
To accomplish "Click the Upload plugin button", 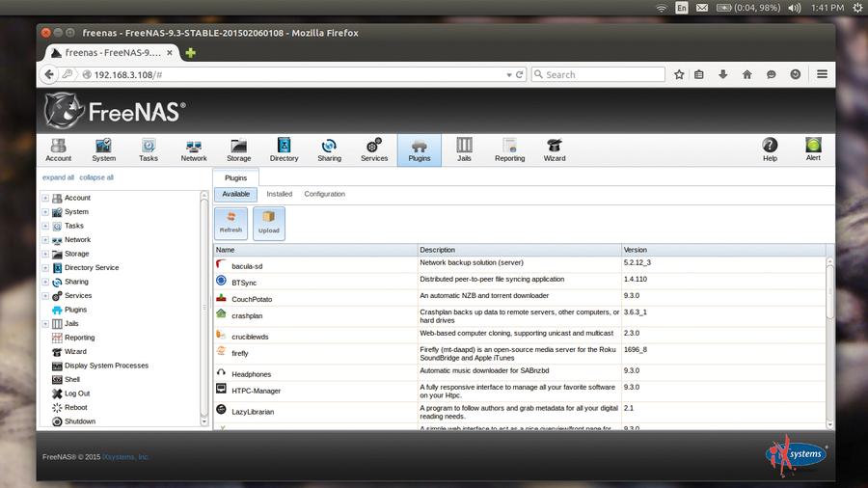I will [x=269, y=224].
